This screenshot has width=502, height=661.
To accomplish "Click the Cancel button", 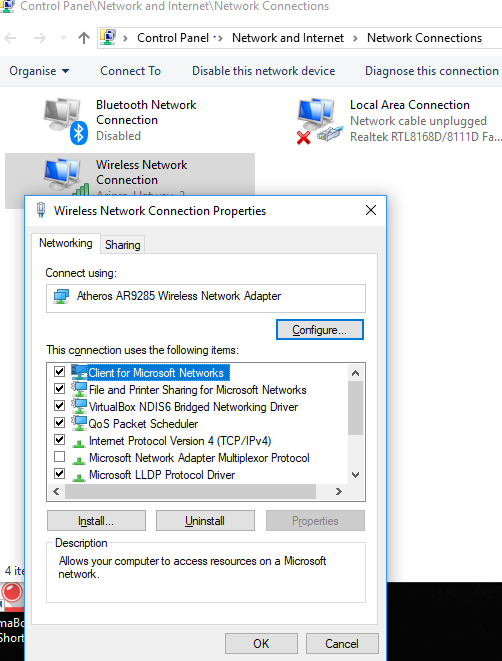I will 342,644.
